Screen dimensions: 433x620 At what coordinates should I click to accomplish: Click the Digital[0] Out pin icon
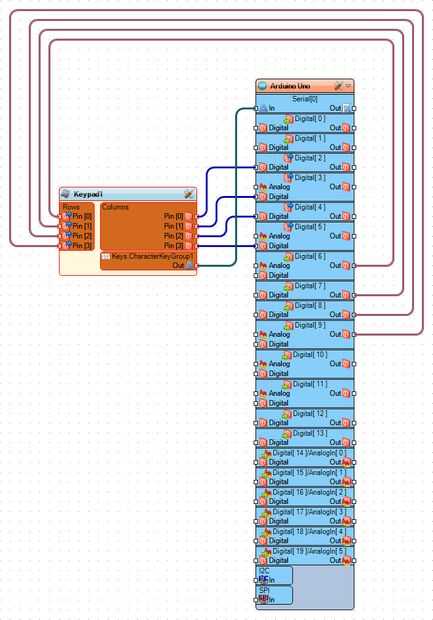346,128
